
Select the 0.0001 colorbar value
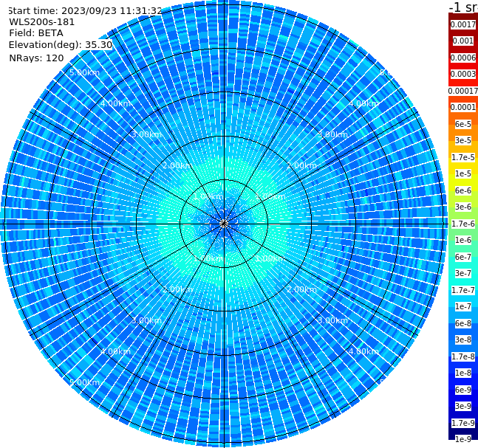pyautogui.click(x=463, y=107)
